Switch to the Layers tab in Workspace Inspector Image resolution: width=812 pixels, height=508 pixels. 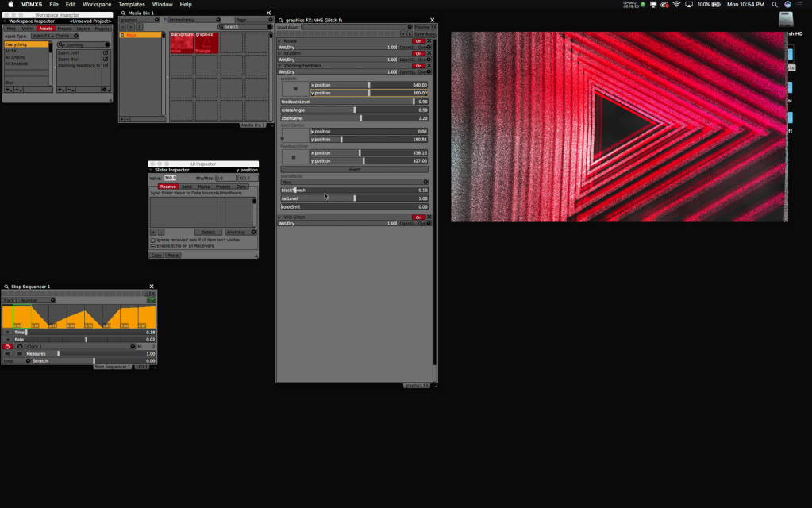(83, 29)
